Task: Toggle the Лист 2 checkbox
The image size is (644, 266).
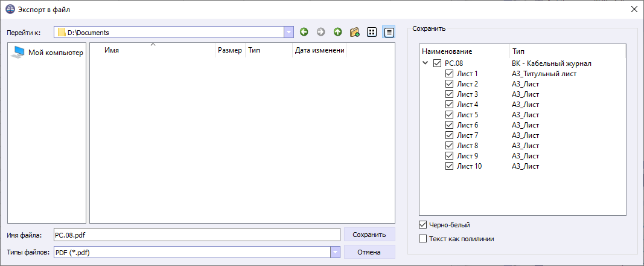Action: 449,84
